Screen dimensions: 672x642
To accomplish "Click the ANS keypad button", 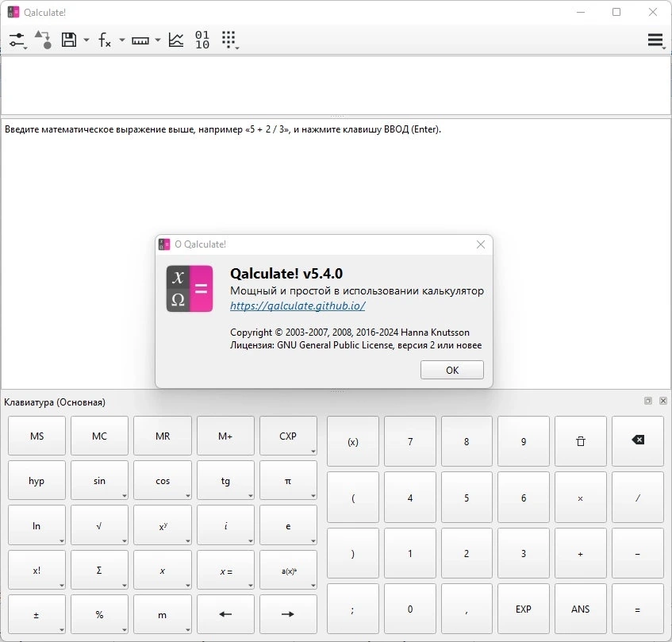I will [x=581, y=609].
